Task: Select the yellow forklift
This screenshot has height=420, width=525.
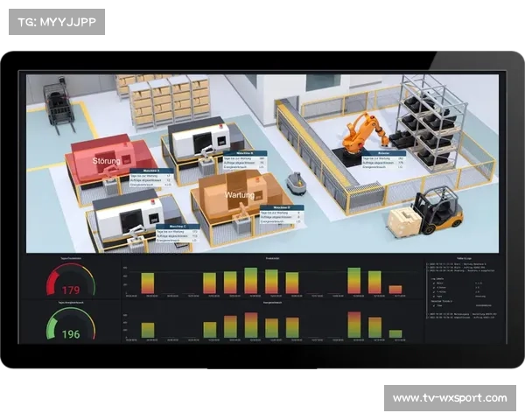Action: (436, 211)
